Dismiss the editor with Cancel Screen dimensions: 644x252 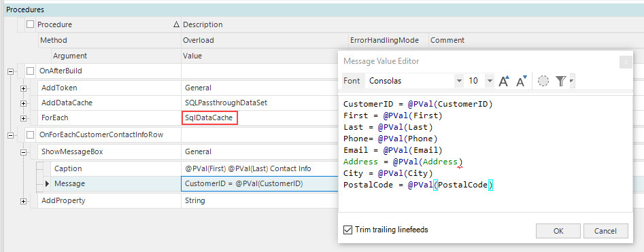(606, 231)
